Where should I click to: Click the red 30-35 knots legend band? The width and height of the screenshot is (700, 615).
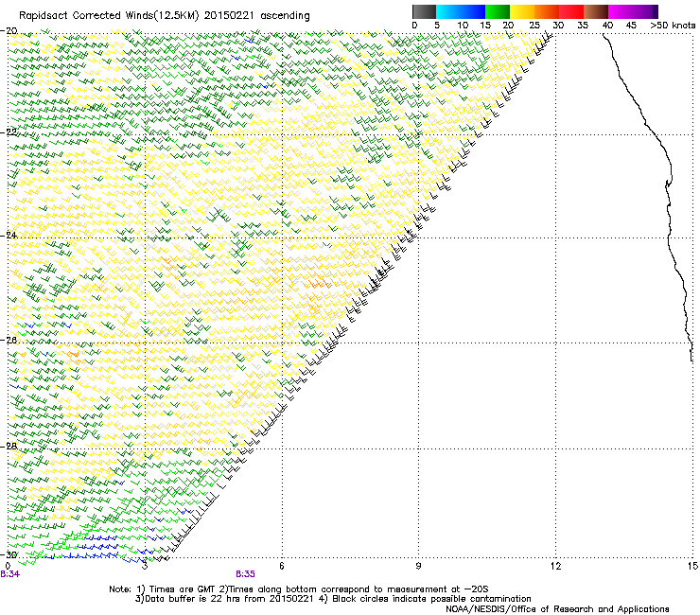(571, 11)
